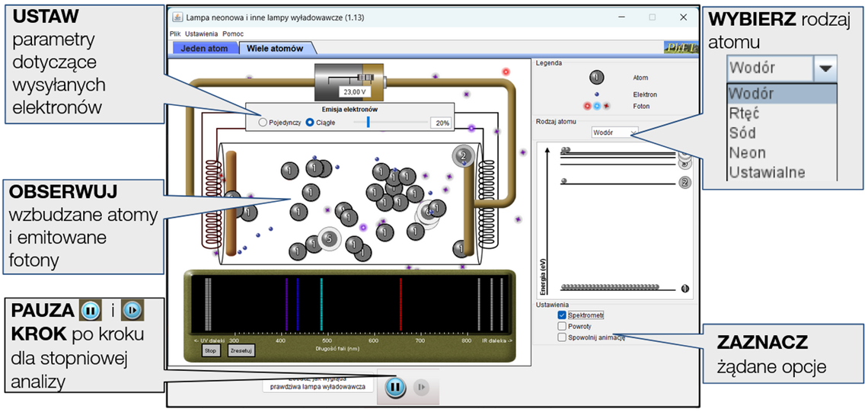Enable the Powroty checkbox

pos(563,326)
